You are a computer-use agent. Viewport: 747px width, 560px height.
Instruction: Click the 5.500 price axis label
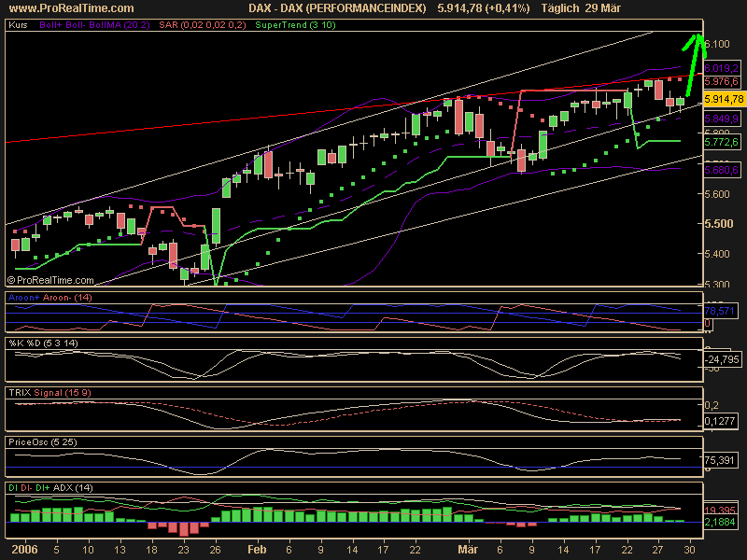tap(718, 224)
